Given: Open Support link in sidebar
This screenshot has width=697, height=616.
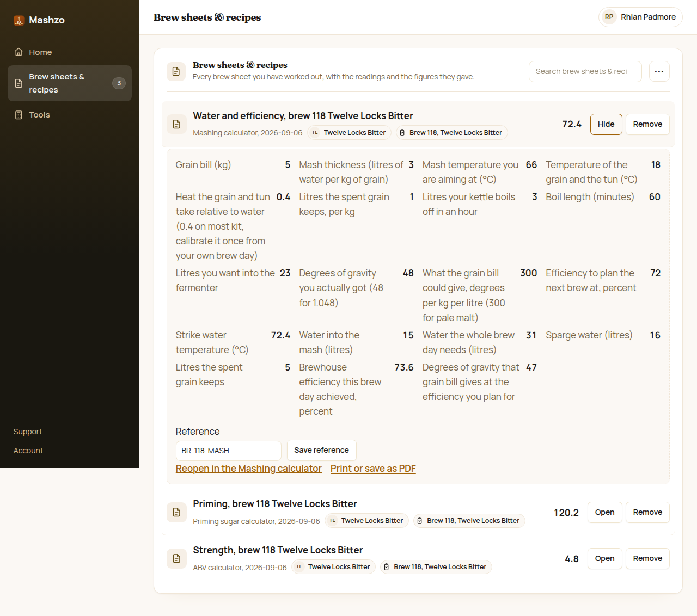Looking at the screenshot, I should [x=28, y=432].
